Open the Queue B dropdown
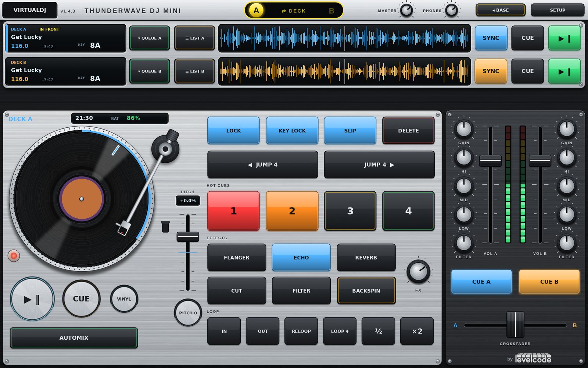 (x=150, y=71)
